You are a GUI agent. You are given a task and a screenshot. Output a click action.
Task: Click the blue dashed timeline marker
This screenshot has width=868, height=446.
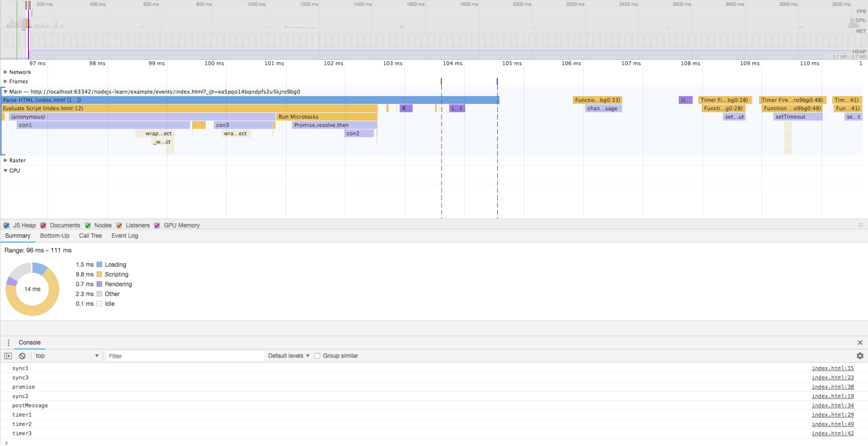point(497,148)
